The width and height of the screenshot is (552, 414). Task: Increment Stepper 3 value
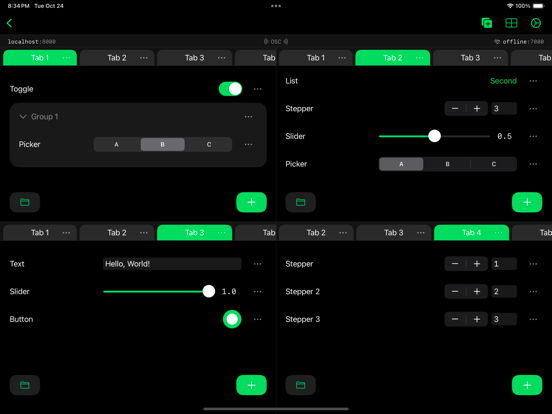point(477,319)
